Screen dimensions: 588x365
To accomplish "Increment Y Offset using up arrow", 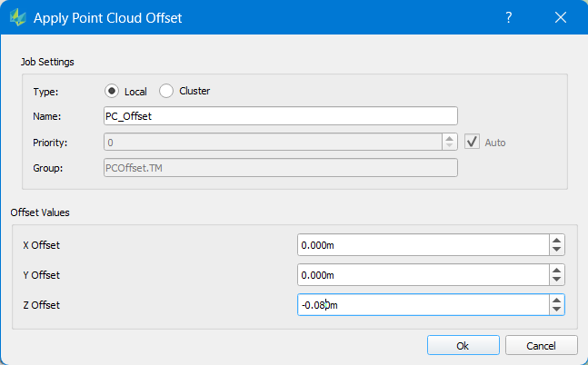I will tap(557, 271).
